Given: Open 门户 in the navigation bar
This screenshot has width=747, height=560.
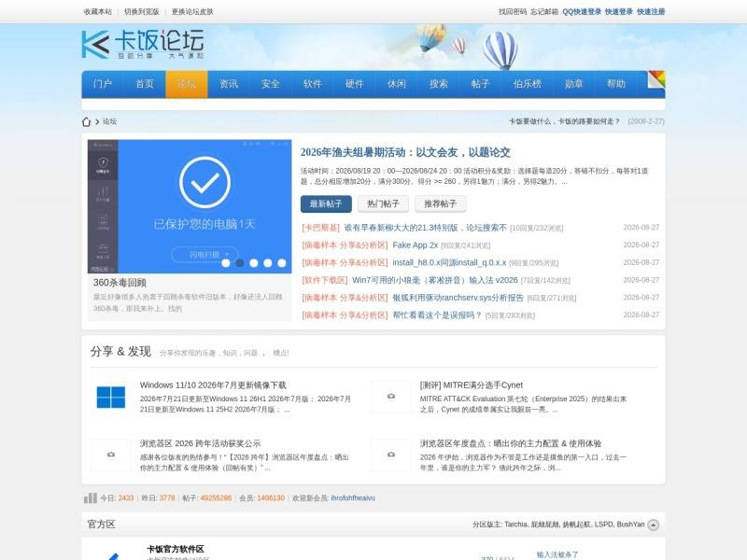Looking at the screenshot, I should click(x=103, y=84).
